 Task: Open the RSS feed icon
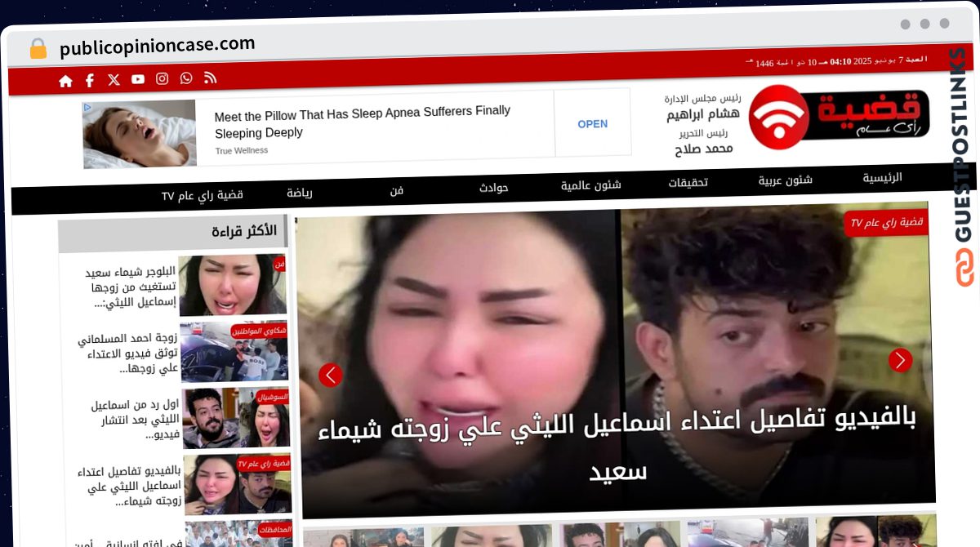point(210,78)
